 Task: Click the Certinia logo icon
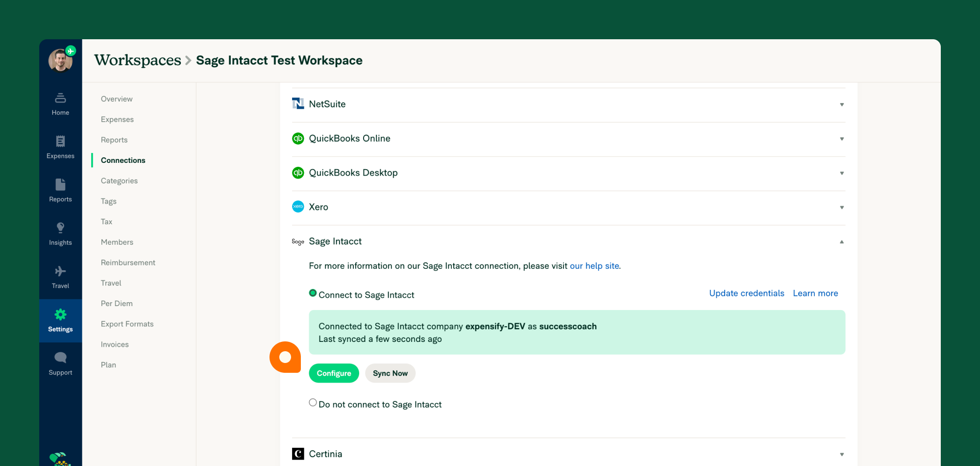point(298,454)
